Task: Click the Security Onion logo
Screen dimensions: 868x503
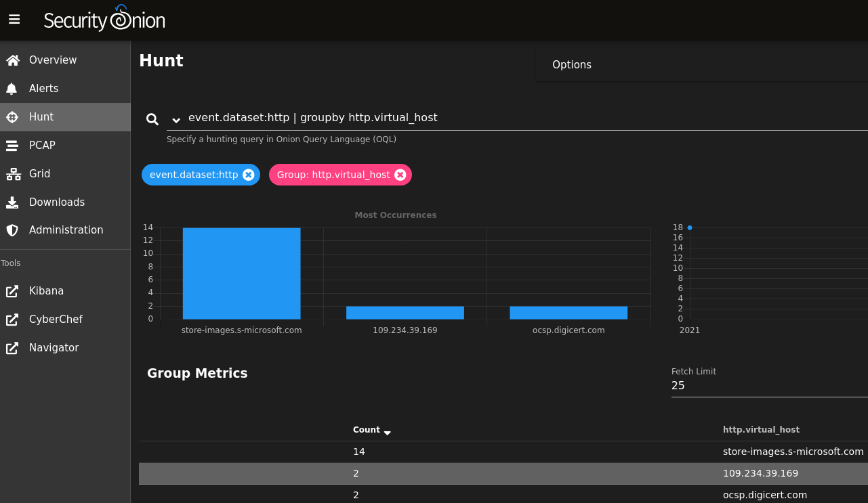Action: point(104,19)
